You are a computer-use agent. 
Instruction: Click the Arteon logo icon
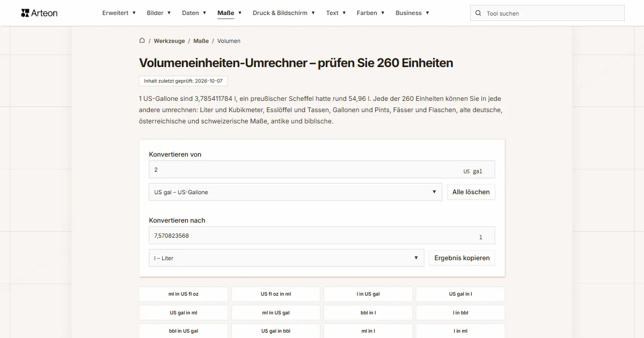(25, 13)
